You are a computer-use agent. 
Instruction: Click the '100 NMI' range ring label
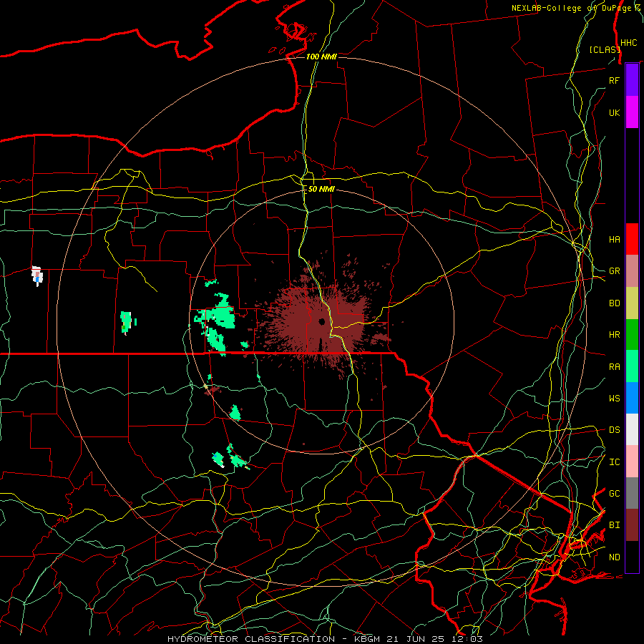point(321,57)
